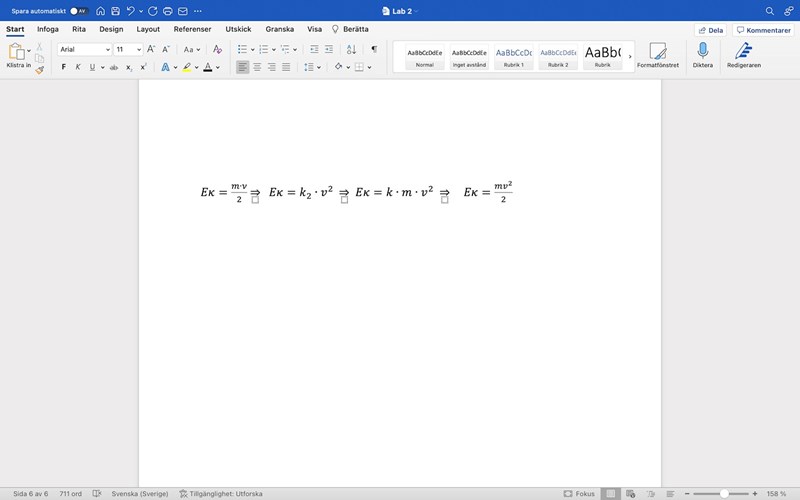Click the zoom slider in status bar
This screenshot has height=500, width=800.
[724, 494]
